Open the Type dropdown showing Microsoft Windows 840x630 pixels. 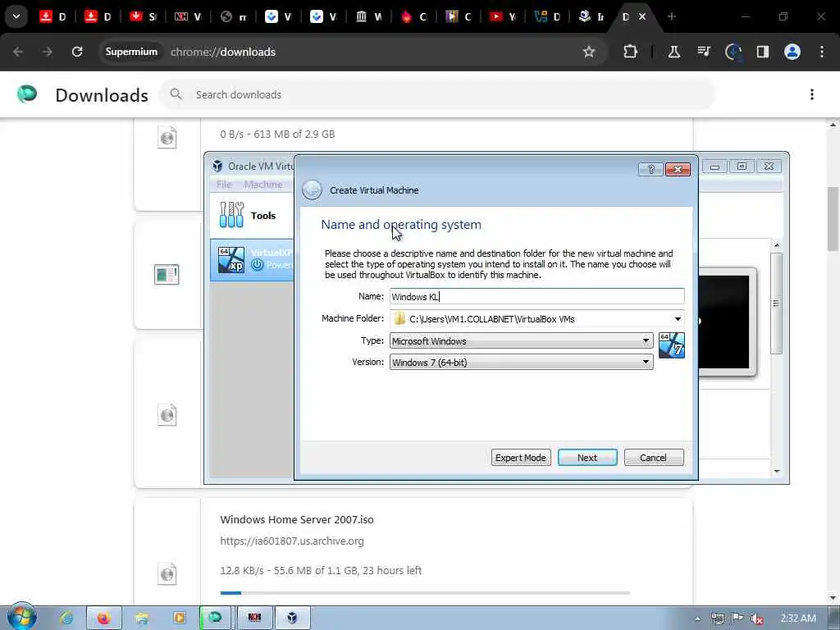point(521,340)
